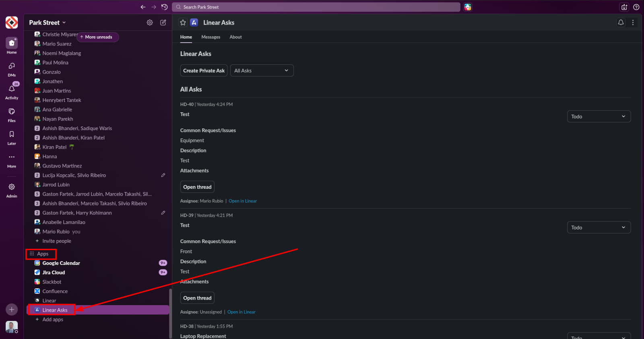Image resolution: width=644 pixels, height=339 pixels.
Task: Open Later saved items
Action: point(12,137)
